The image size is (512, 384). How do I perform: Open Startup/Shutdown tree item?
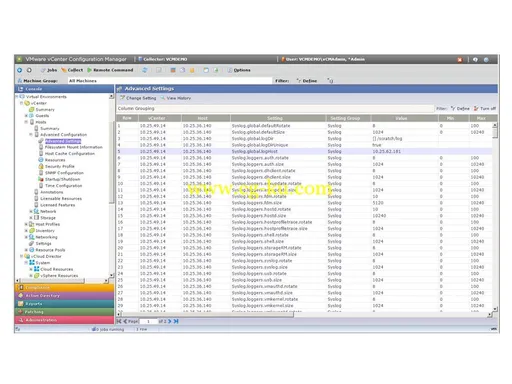click(x=62, y=179)
